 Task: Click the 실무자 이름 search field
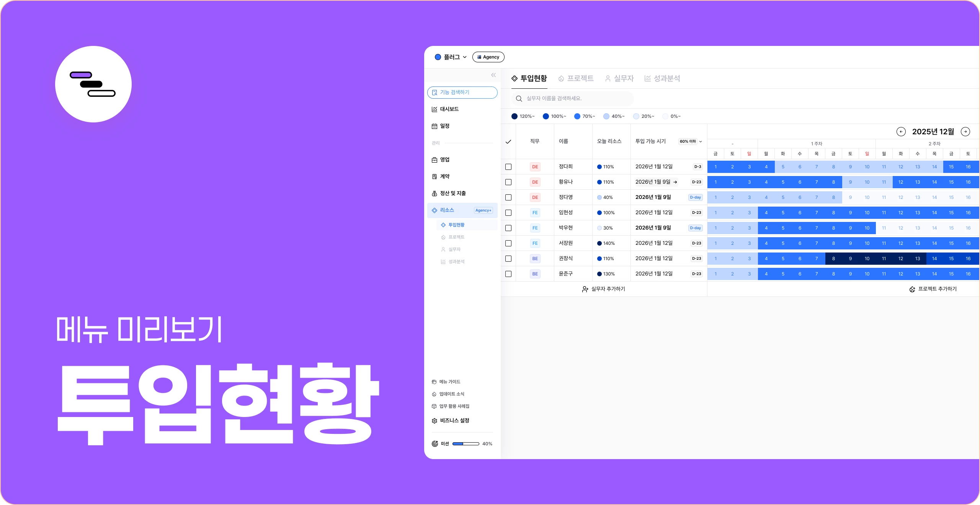pyautogui.click(x=570, y=98)
